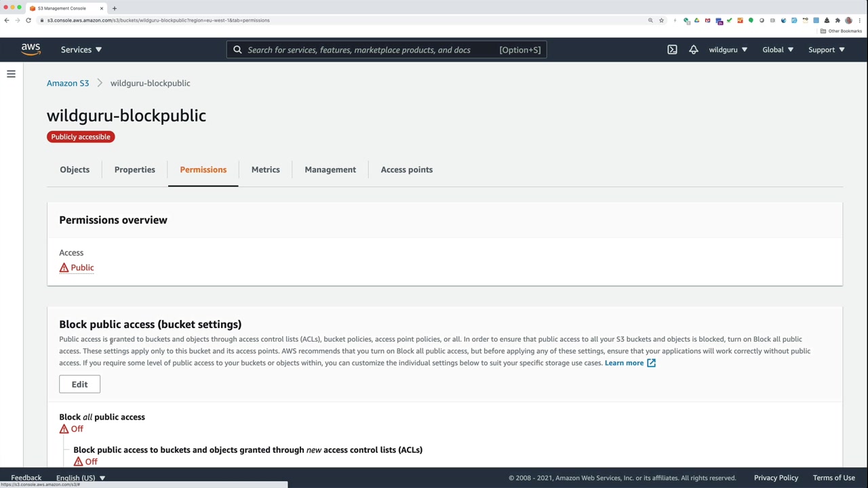
Task: Open the Google Drive extension icon
Action: click(x=696, y=20)
